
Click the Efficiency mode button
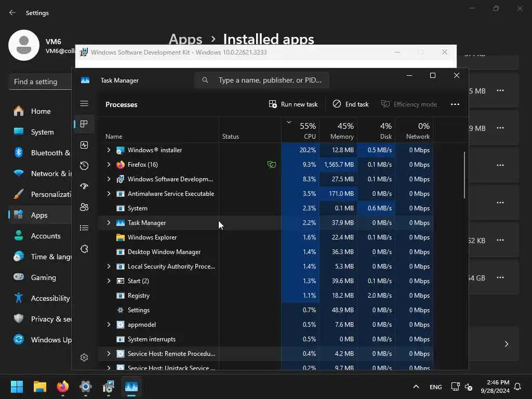click(x=409, y=104)
